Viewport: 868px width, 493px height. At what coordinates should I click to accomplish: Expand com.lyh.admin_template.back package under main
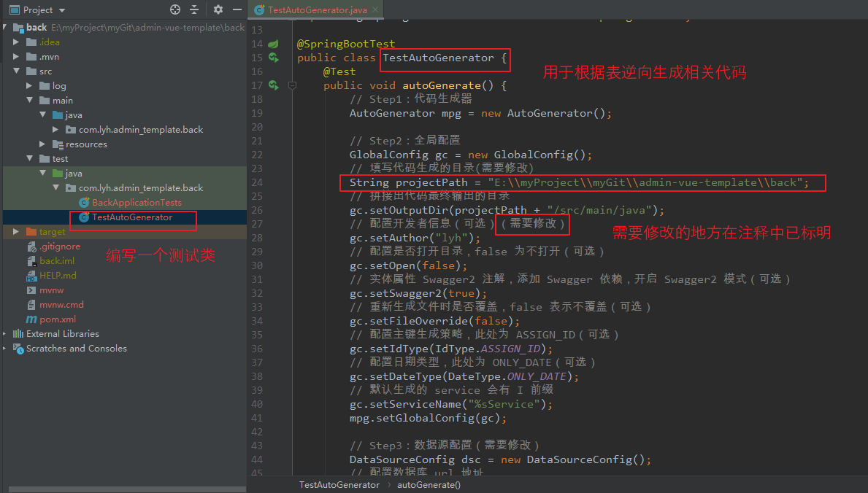click(55, 130)
